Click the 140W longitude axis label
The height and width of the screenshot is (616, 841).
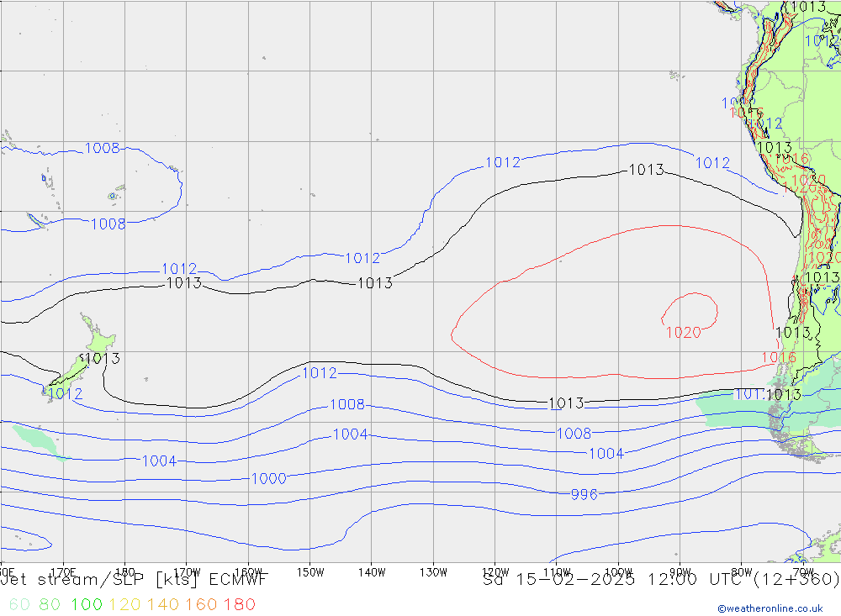372,572
